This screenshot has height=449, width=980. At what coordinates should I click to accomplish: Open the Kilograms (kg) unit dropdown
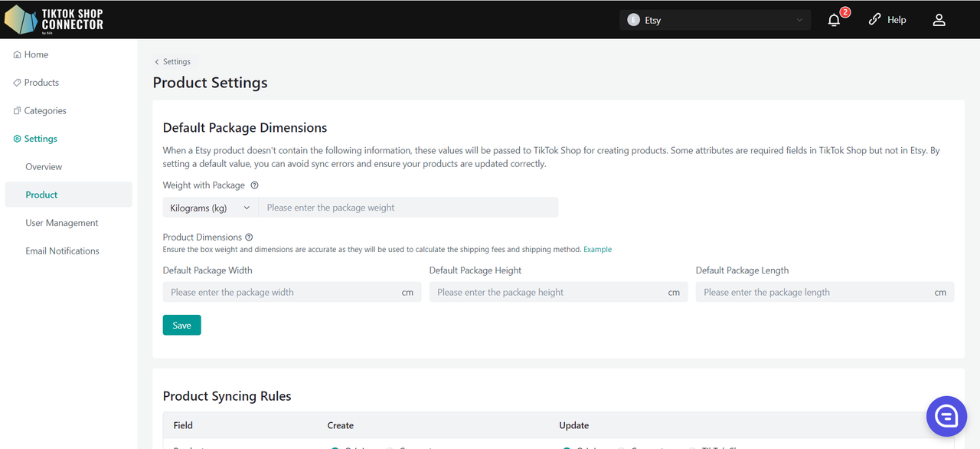click(211, 208)
